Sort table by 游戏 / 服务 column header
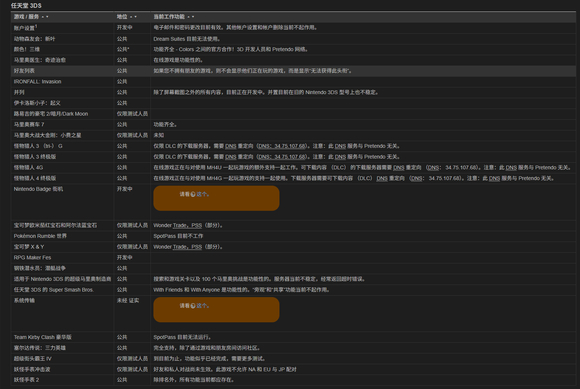Viewport: 580px width, 389px height. coord(31,17)
